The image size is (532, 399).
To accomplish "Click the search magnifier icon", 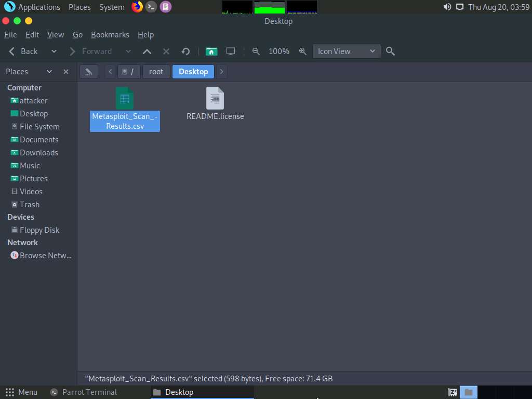I will point(390,51).
